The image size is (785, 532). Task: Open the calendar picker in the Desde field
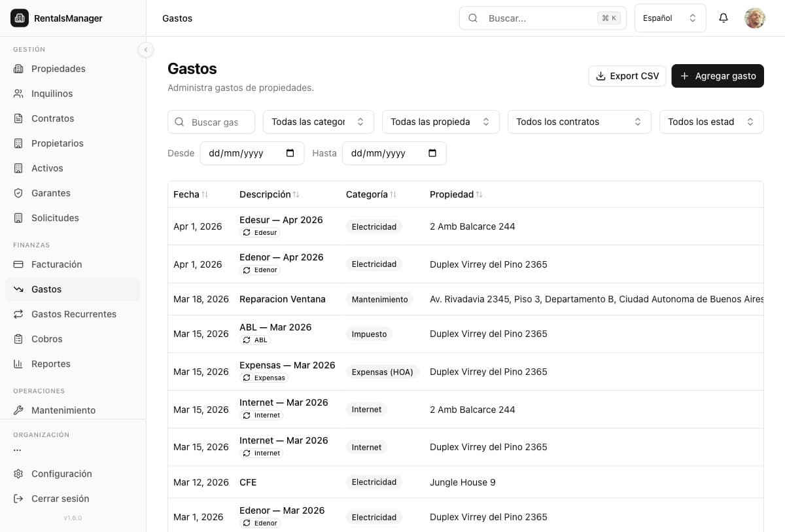[290, 153]
